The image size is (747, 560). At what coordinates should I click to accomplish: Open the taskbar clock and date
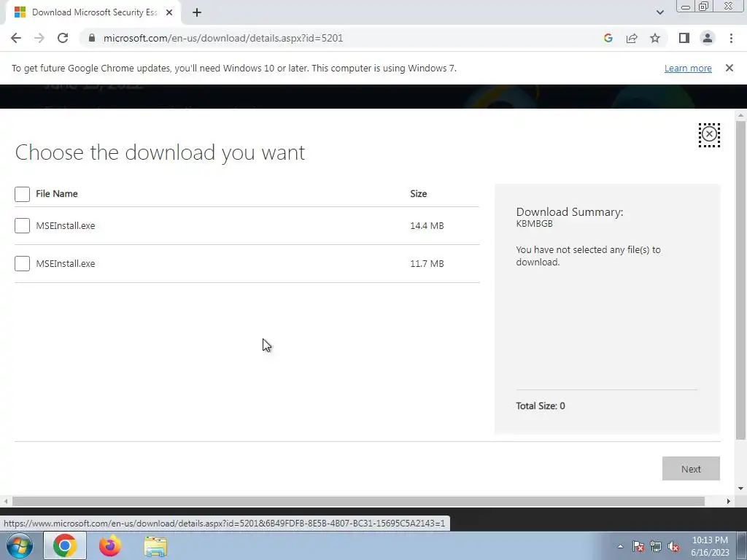[x=710, y=546]
